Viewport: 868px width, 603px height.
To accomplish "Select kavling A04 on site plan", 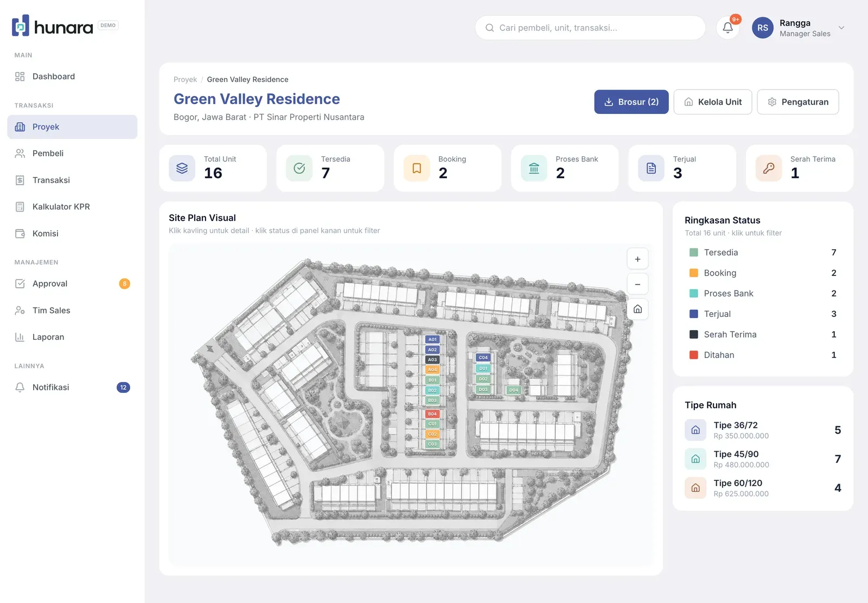I will [432, 370].
